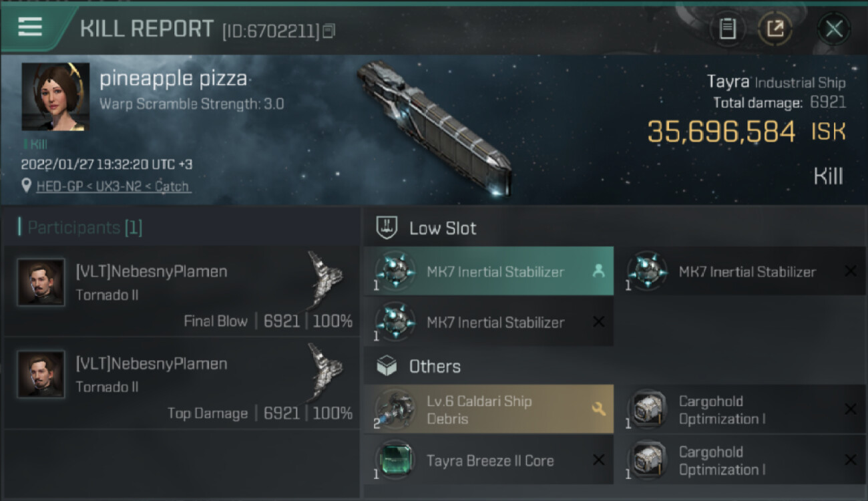Click the person icon on highlighted stabilizer
Viewport: 868px width, 501px height.
pyautogui.click(x=598, y=271)
